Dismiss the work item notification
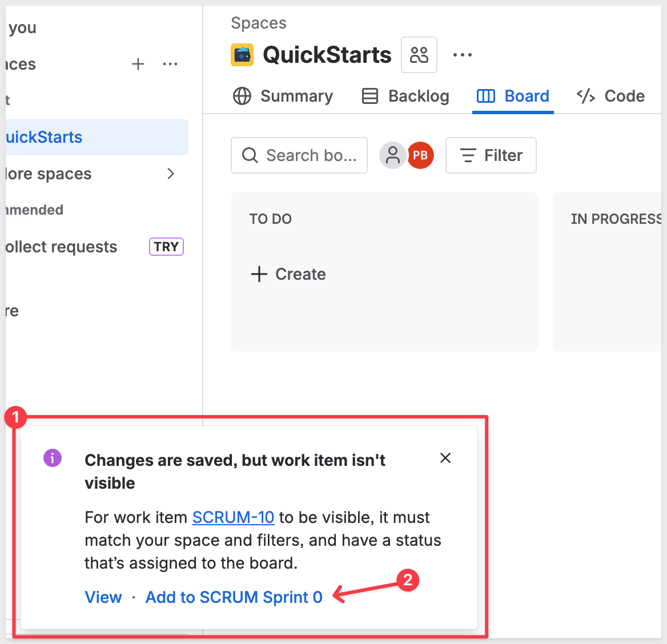 coord(445,458)
